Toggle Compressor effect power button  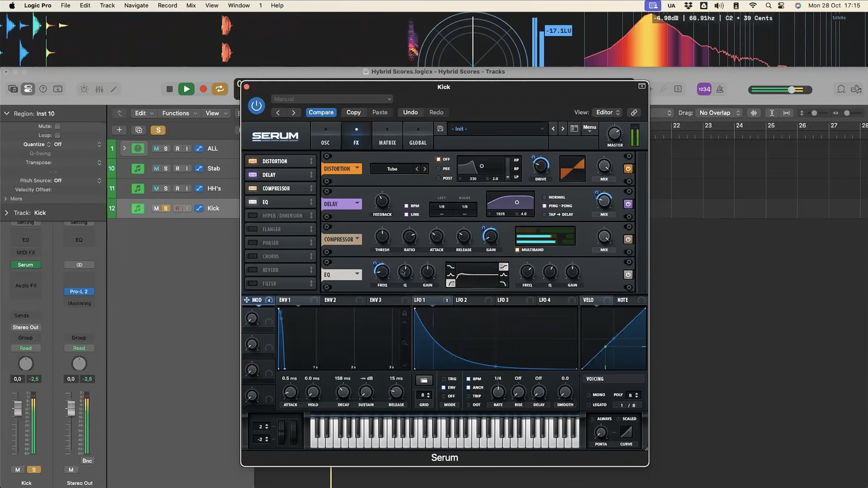[x=628, y=239]
